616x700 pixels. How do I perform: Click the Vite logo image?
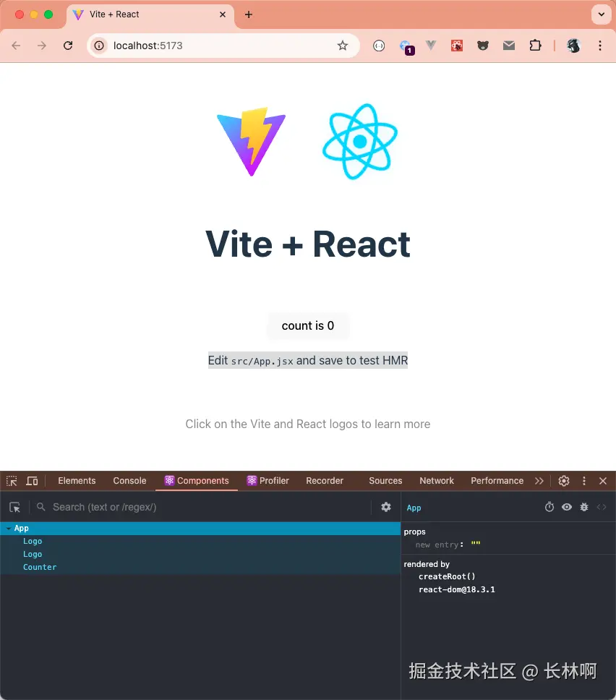point(252,142)
